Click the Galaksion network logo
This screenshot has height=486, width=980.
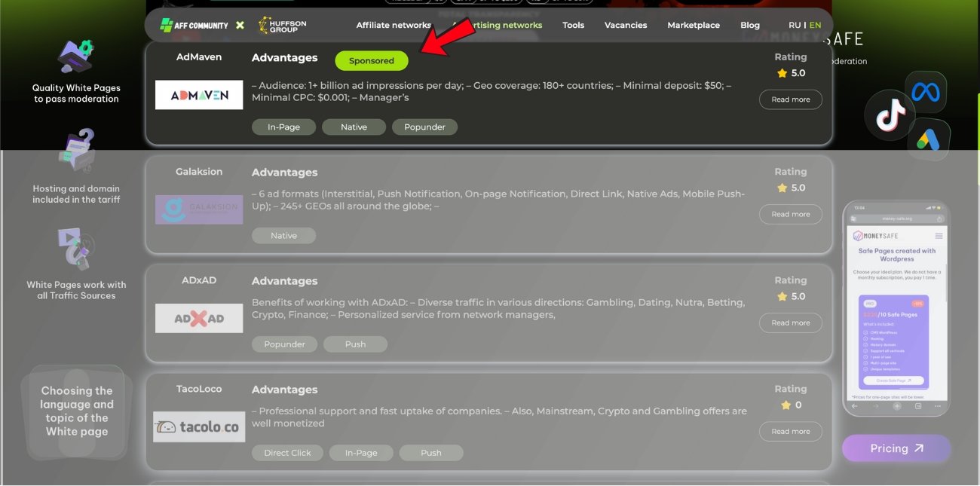click(x=198, y=209)
